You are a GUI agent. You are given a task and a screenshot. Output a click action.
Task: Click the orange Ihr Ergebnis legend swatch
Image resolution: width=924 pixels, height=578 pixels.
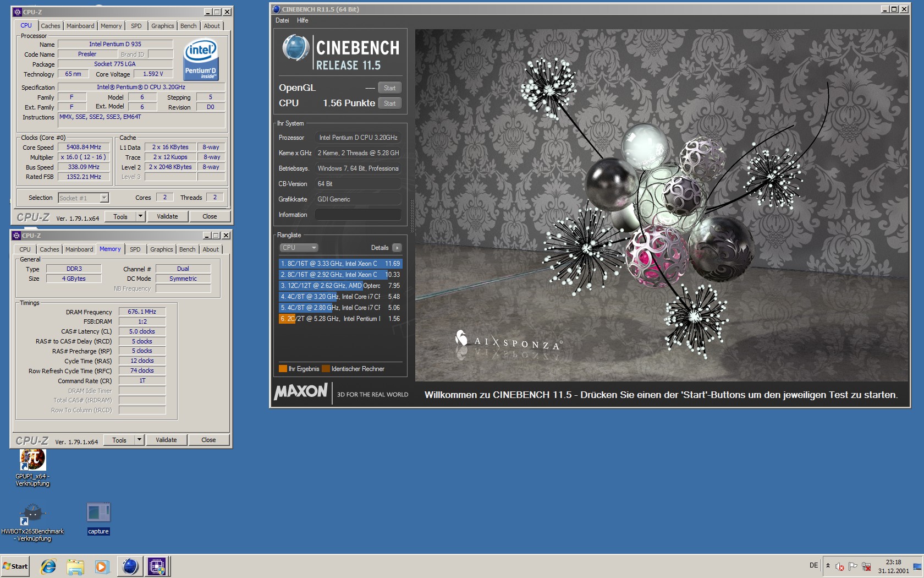coord(283,369)
